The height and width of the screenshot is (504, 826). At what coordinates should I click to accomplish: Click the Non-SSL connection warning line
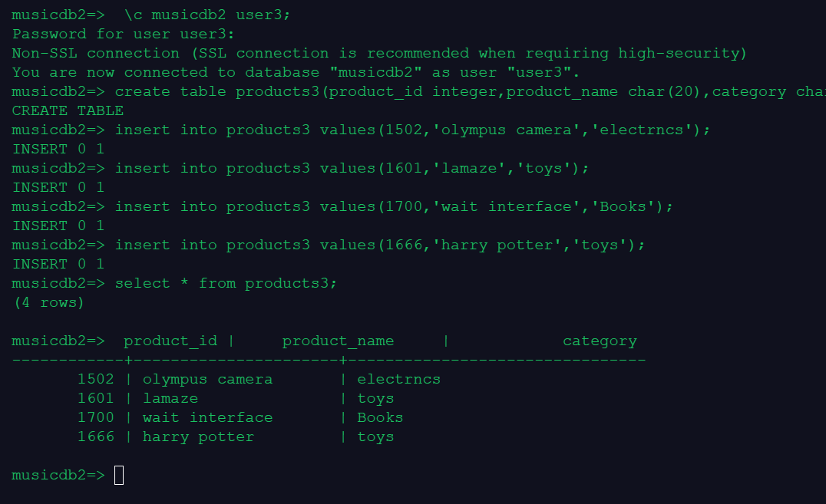(x=379, y=53)
